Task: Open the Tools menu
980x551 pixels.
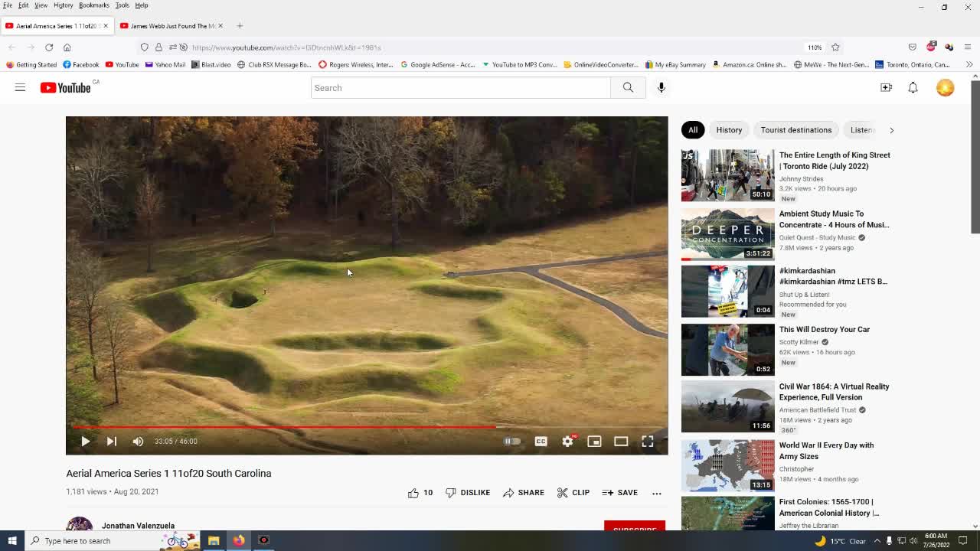Action: pyautogui.click(x=122, y=5)
